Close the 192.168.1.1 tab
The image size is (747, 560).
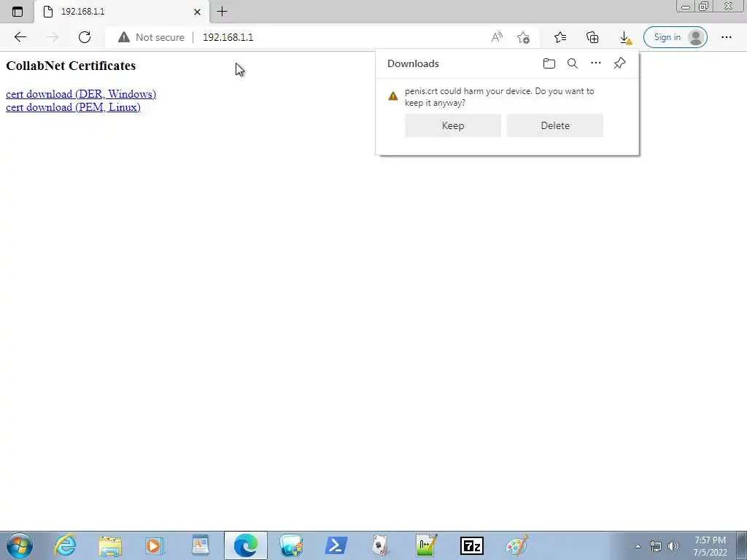(197, 12)
